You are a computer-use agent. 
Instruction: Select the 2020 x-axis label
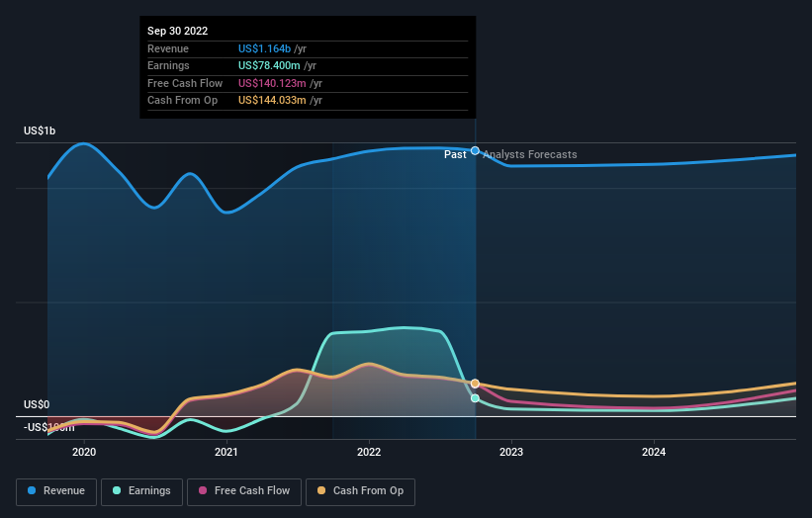tap(84, 452)
